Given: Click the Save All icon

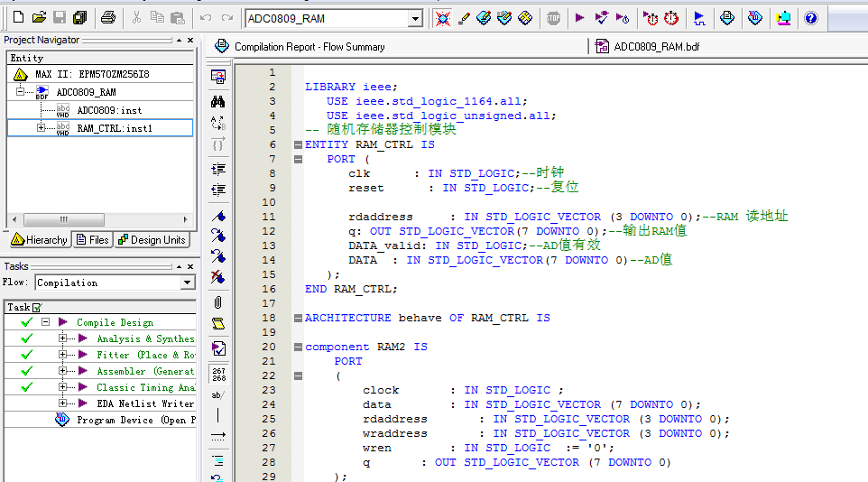Looking at the screenshot, I should [x=79, y=17].
